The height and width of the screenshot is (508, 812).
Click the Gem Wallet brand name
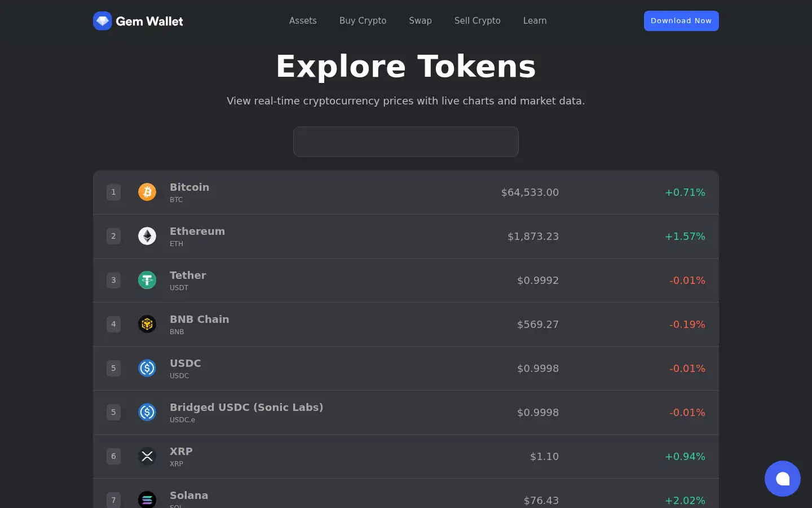click(x=149, y=21)
